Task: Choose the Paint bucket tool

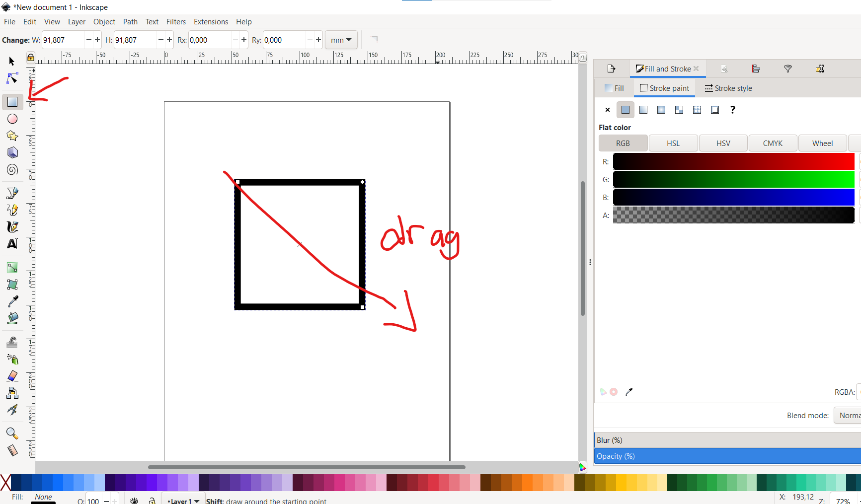Action: [12, 318]
